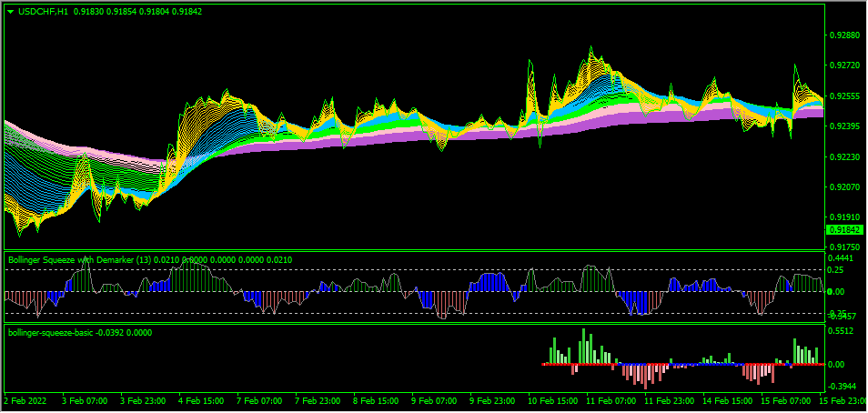Click the 9 Feb 07:00 time label
The height and width of the screenshot is (413, 868).
click(434, 400)
